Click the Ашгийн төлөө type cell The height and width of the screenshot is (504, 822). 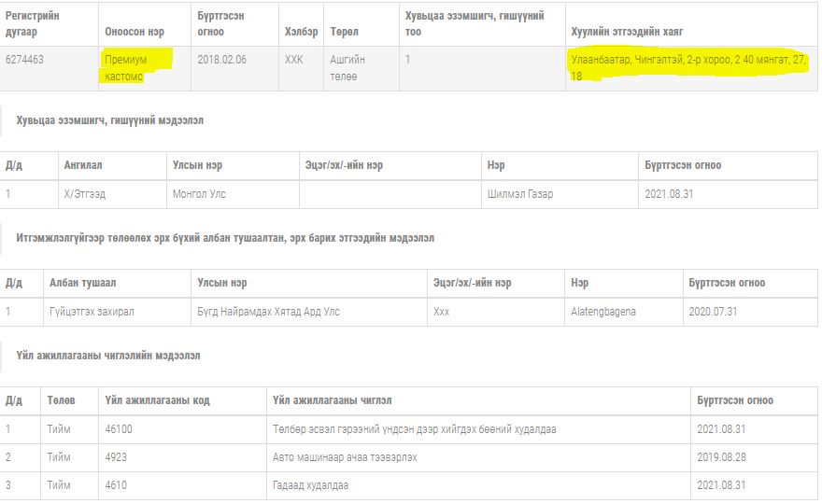[347, 67]
